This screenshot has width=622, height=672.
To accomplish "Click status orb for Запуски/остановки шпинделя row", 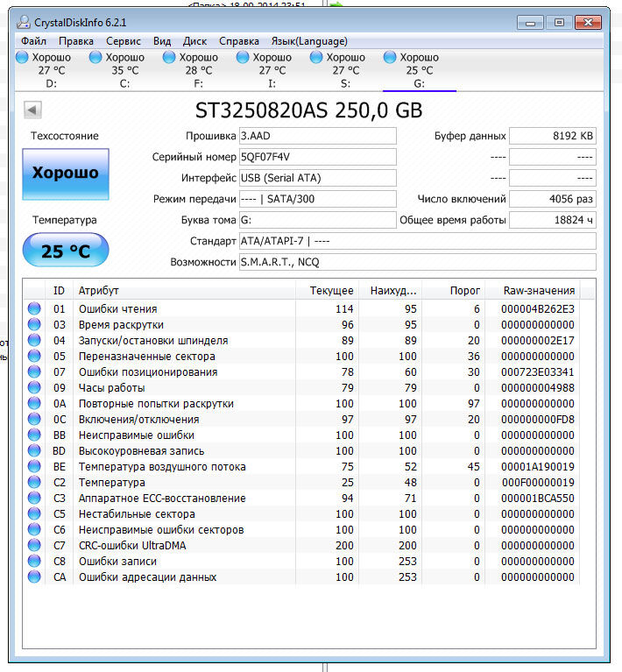I will pos(34,340).
